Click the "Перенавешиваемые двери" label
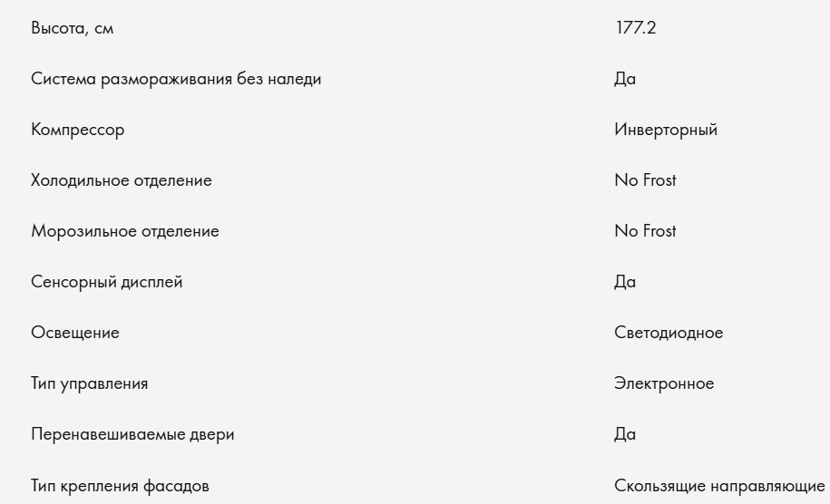Image resolution: width=830 pixels, height=504 pixels. [x=132, y=434]
